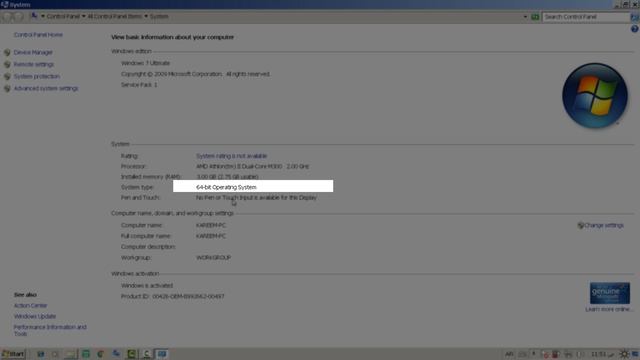Click the green refresh button in address bar
This screenshot has width=640, height=360.
tap(535, 17)
